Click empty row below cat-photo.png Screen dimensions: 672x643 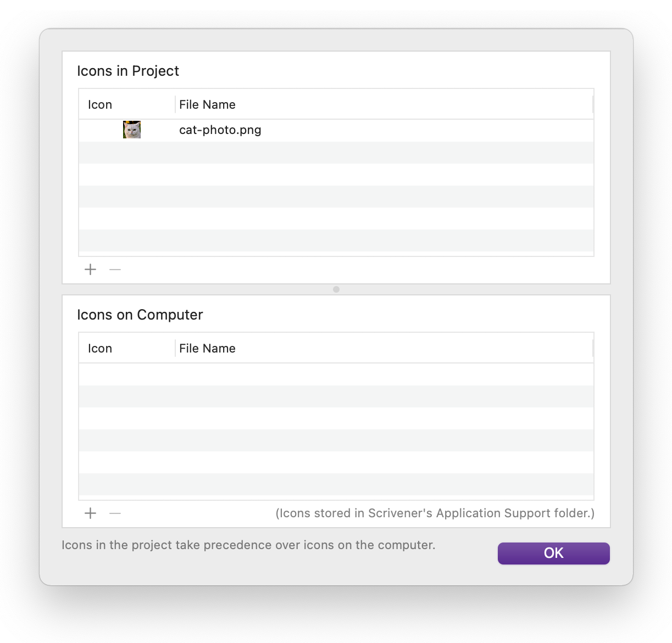click(336, 153)
